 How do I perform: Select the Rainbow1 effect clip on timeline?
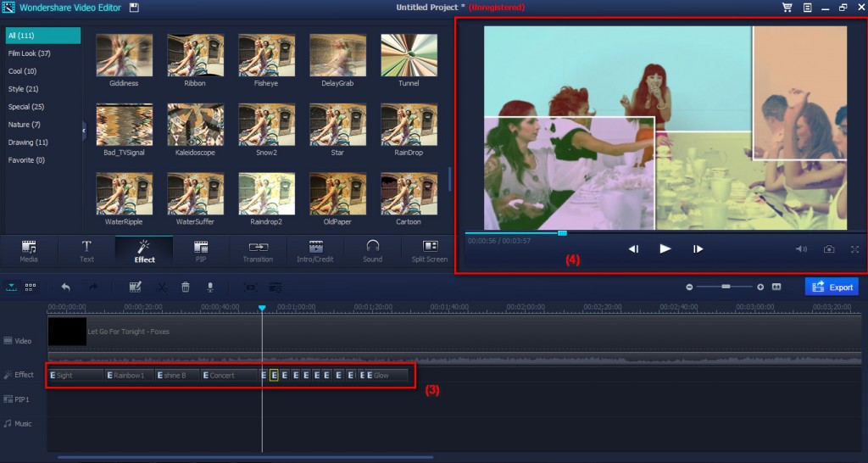[130, 375]
